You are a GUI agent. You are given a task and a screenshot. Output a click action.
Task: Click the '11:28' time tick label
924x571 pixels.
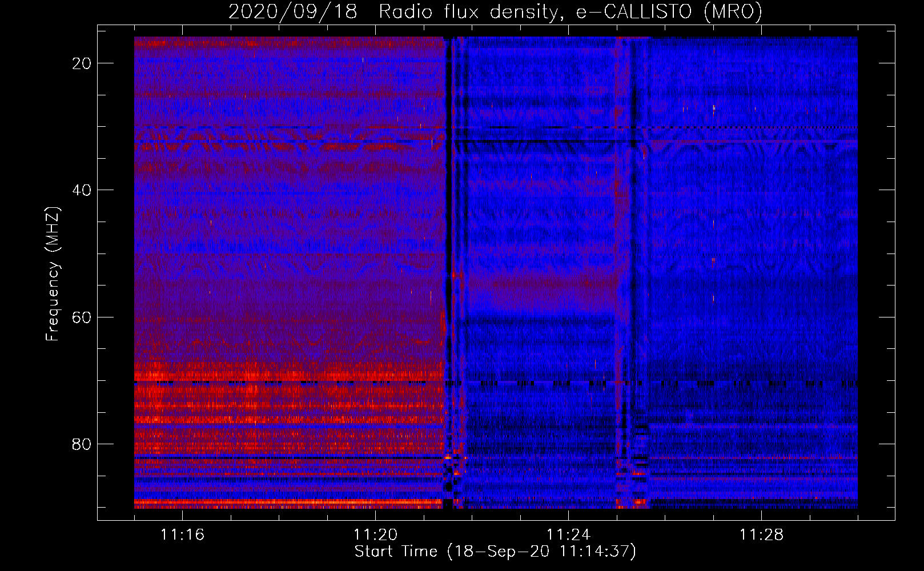(x=761, y=534)
